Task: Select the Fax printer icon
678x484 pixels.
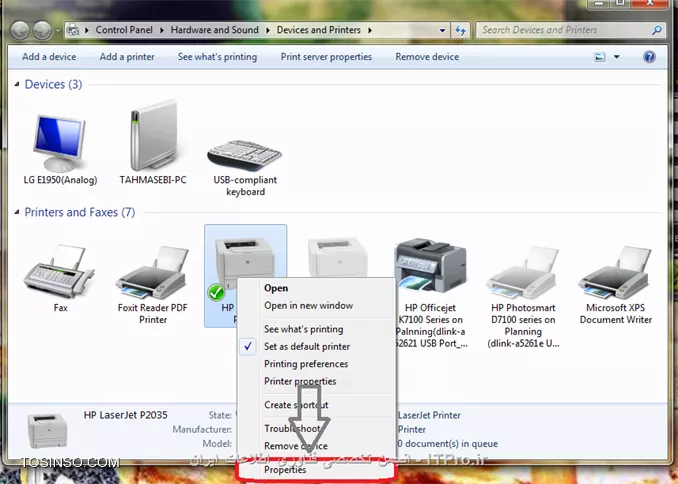Action: (59, 271)
